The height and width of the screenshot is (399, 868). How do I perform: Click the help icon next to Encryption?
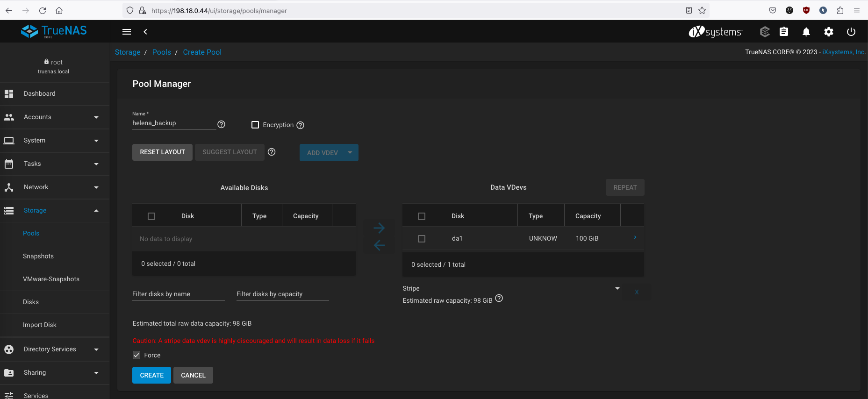301,125
